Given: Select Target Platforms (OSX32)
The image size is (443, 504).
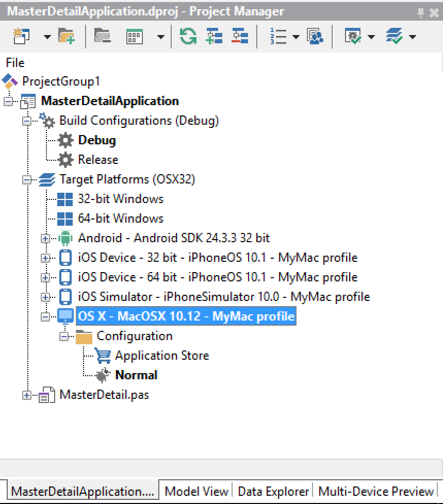Looking at the screenshot, I should click(127, 179).
